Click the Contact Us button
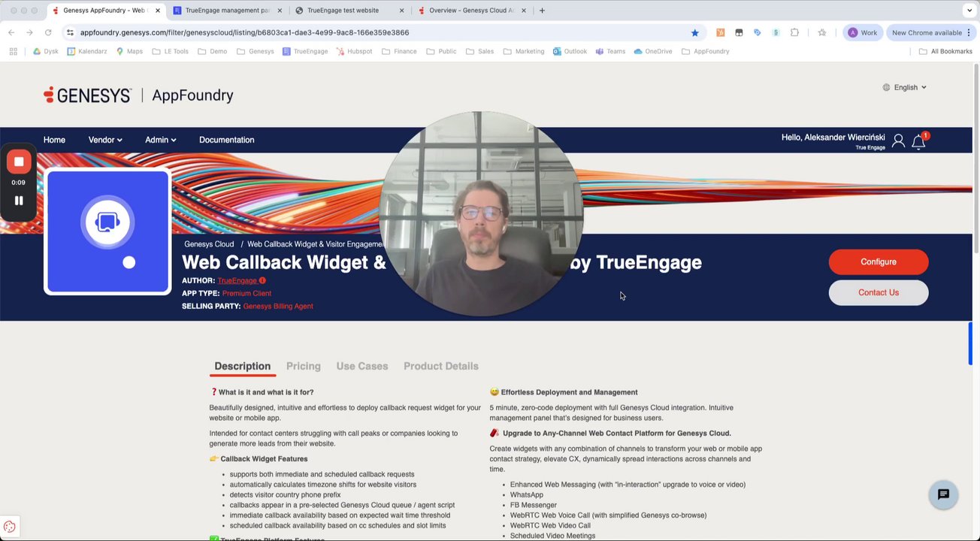 879,292
